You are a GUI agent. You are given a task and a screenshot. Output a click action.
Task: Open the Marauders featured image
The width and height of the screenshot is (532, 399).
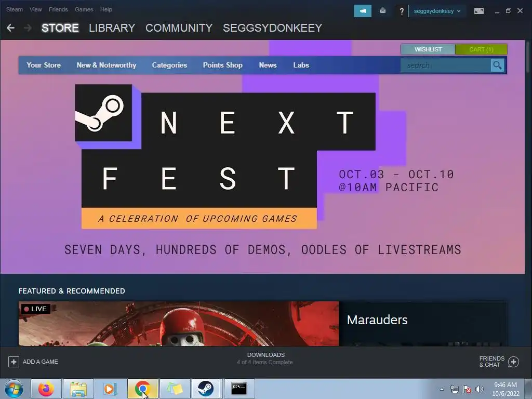coord(179,324)
